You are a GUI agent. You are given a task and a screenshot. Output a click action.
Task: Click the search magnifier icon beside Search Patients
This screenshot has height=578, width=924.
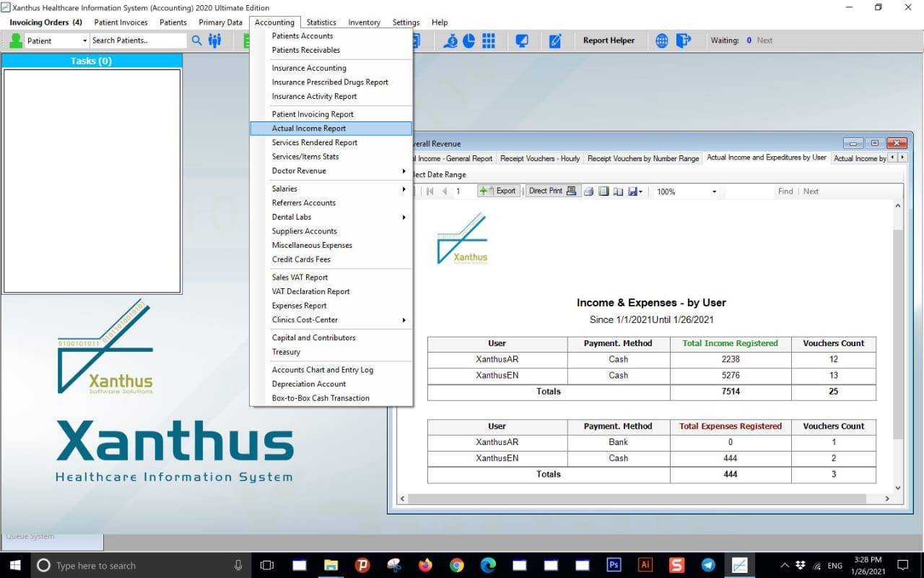(x=196, y=40)
